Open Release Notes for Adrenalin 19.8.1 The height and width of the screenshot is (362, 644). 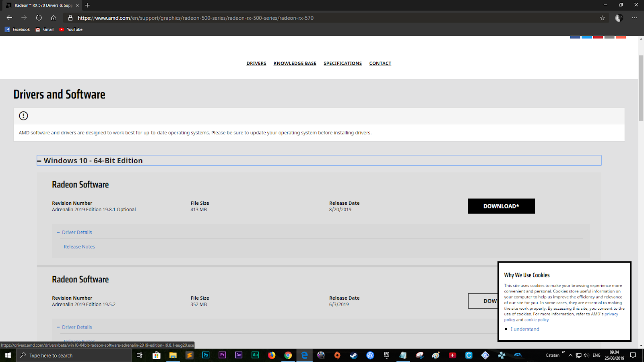click(79, 247)
